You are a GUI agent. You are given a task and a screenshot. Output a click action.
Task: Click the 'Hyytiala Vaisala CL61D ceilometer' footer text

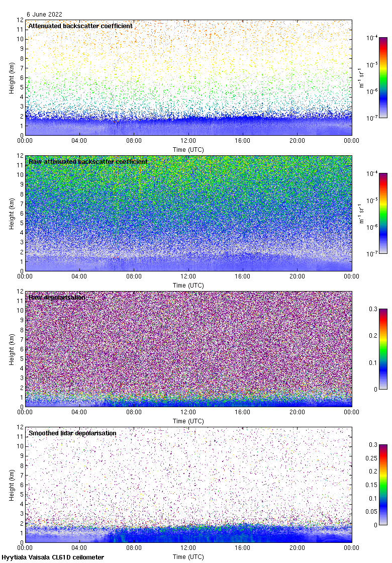(x=53, y=557)
